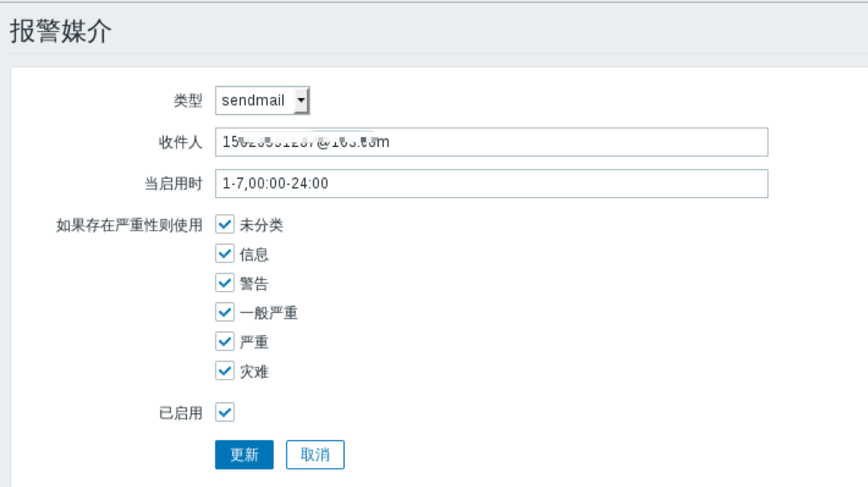
Task: Click the 当启用时 field label
Action: tap(173, 184)
